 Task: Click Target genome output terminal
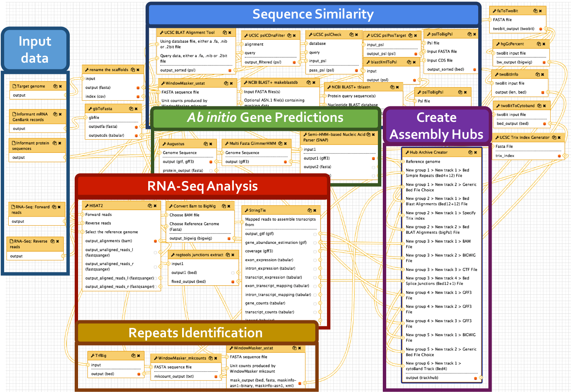tap(66, 95)
